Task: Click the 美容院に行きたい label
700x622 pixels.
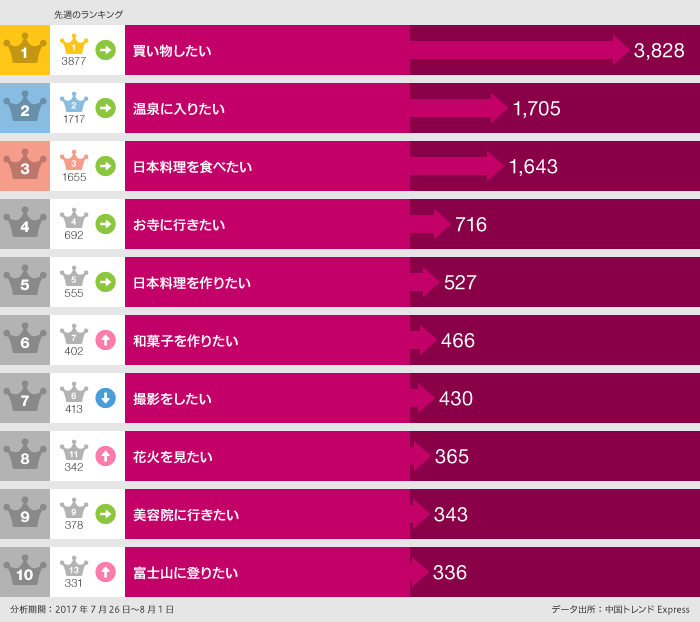Action: [x=186, y=514]
